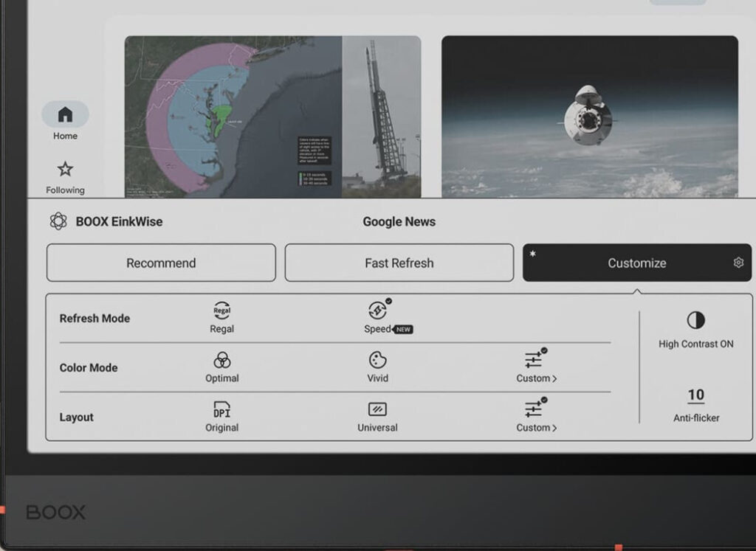Screen dimensions: 756x551
Task: Select the Regal refresh mode icon
Action: point(221,311)
